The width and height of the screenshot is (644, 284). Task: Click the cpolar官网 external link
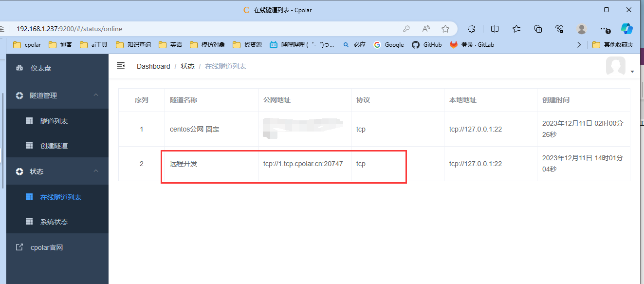click(x=46, y=247)
